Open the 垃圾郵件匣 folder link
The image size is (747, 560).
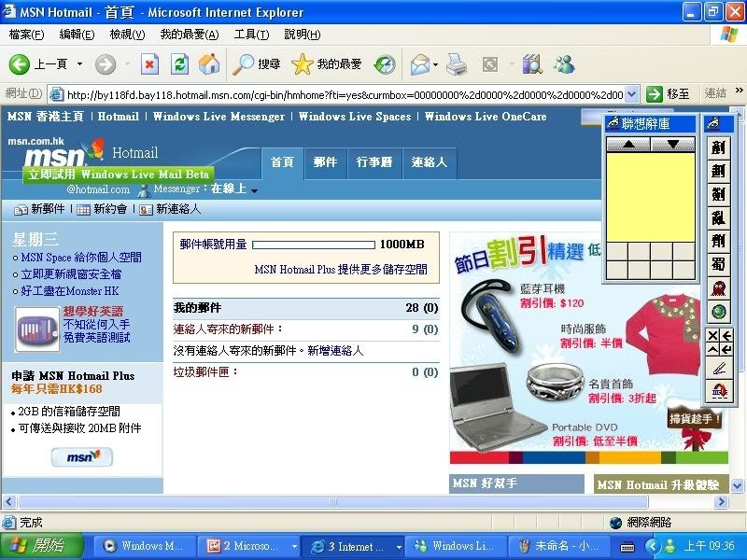point(205,371)
